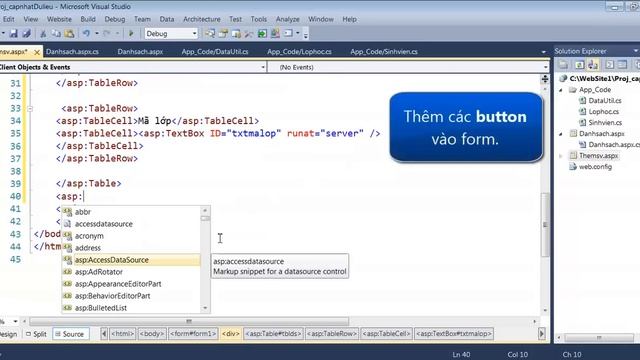The width and height of the screenshot is (640, 360).
Task: Open DataUtil.cs in Solution Explorer
Action: [x=604, y=100]
